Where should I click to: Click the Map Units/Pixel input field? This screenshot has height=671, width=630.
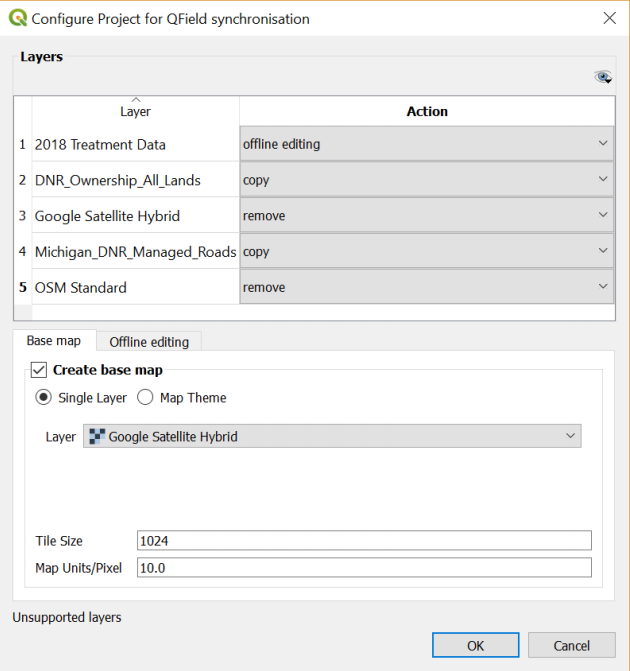pyautogui.click(x=364, y=568)
